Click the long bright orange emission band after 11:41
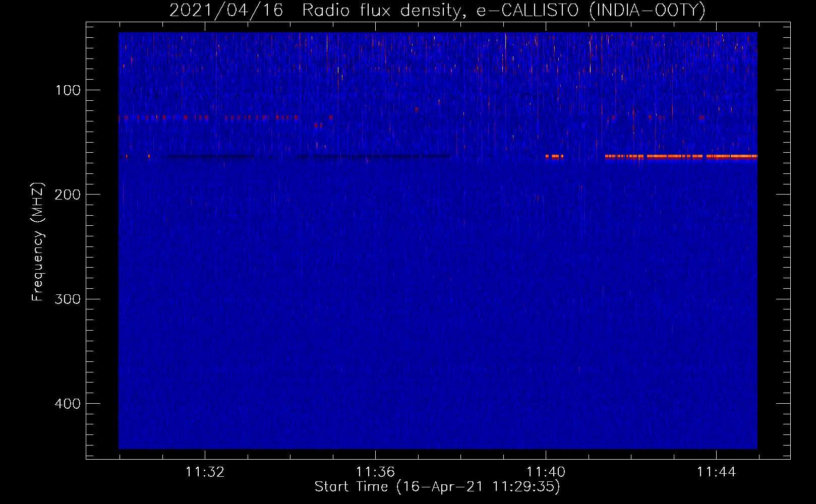 point(681,157)
